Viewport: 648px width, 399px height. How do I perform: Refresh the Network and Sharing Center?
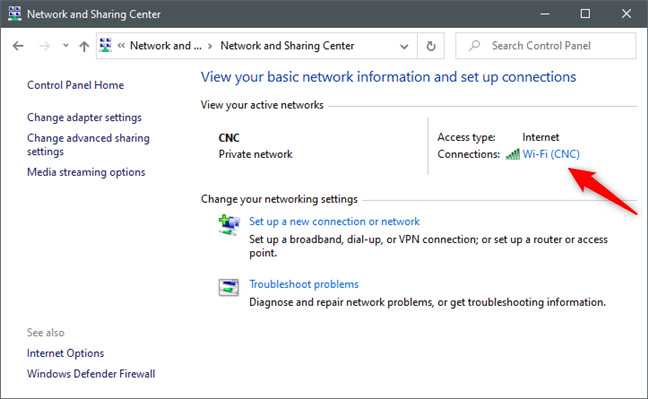[x=431, y=46]
